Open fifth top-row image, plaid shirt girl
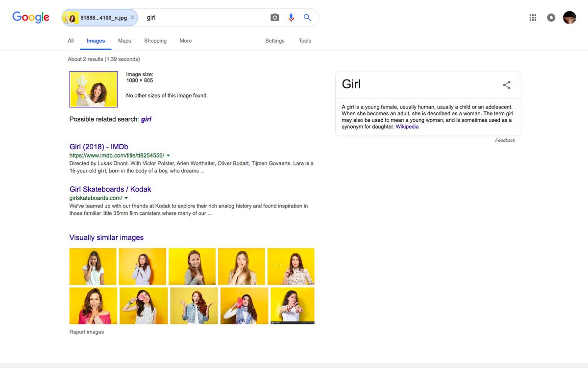This screenshot has height=368, width=588. point(291,266)
